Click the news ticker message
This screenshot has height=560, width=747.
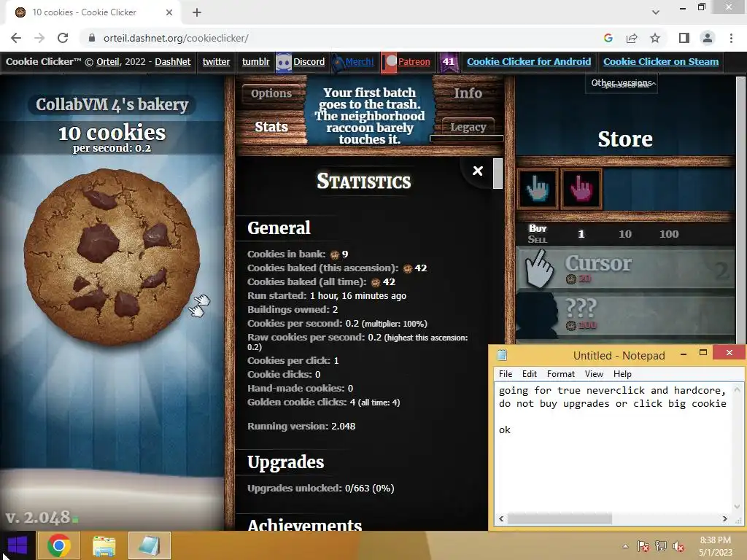coord(369,116)
